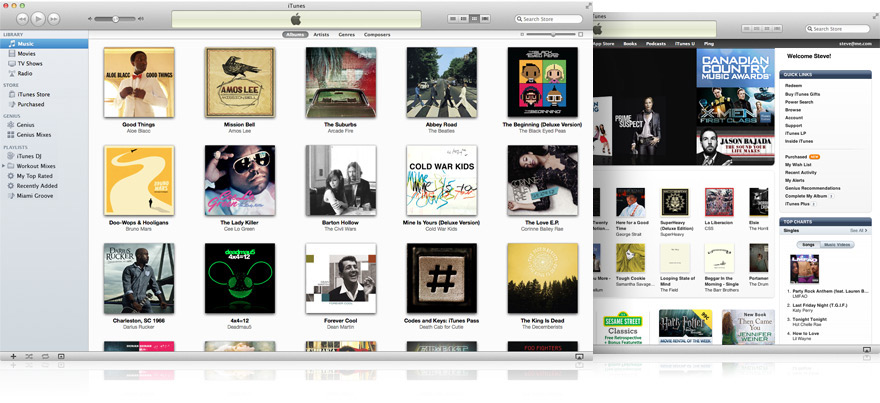The image size is (880, 403).
Task: Click the low-volume speaker icon
Action: [x=90, y=19]
